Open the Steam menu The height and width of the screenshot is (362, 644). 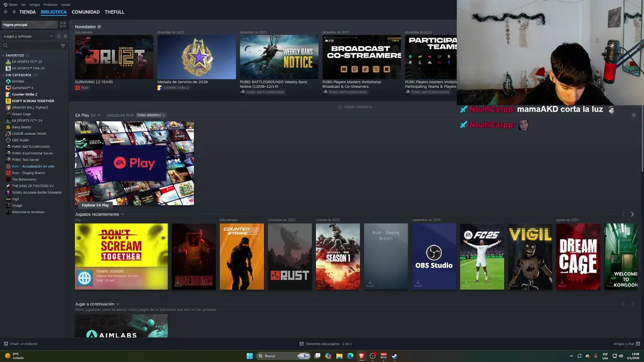[x=13, y=5]
